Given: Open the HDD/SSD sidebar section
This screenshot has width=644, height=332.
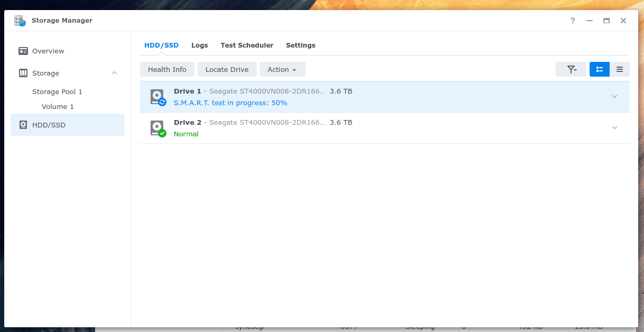Looking at the screenshot, I should click(x=50, y=124).
